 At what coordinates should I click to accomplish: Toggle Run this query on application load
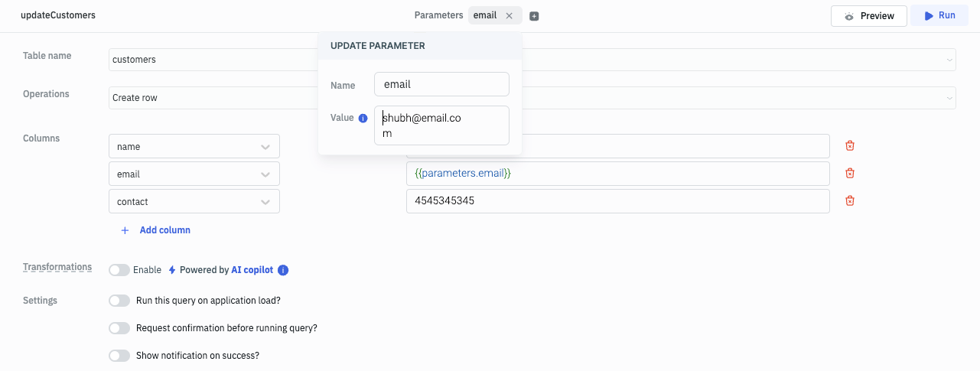point(119,301)
